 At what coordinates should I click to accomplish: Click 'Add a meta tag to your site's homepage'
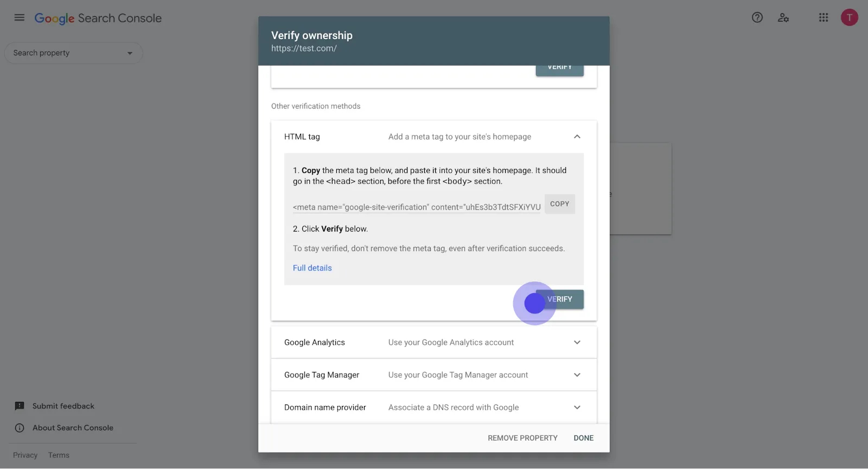coord(460,137)
